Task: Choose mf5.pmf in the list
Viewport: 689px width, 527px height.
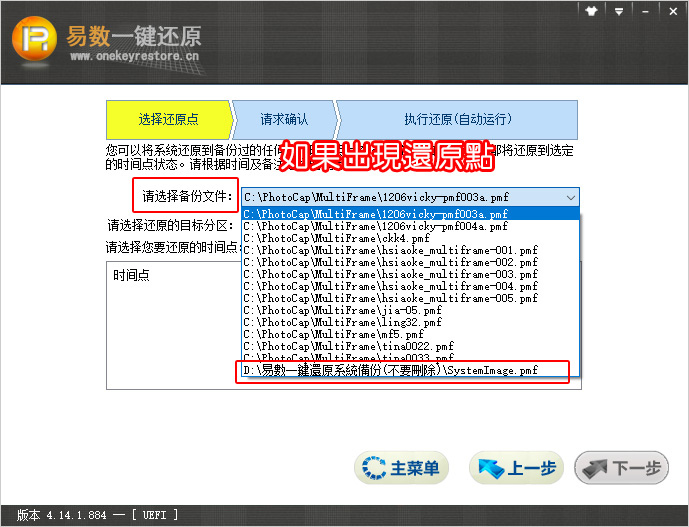Action: [x=410, y=334]
